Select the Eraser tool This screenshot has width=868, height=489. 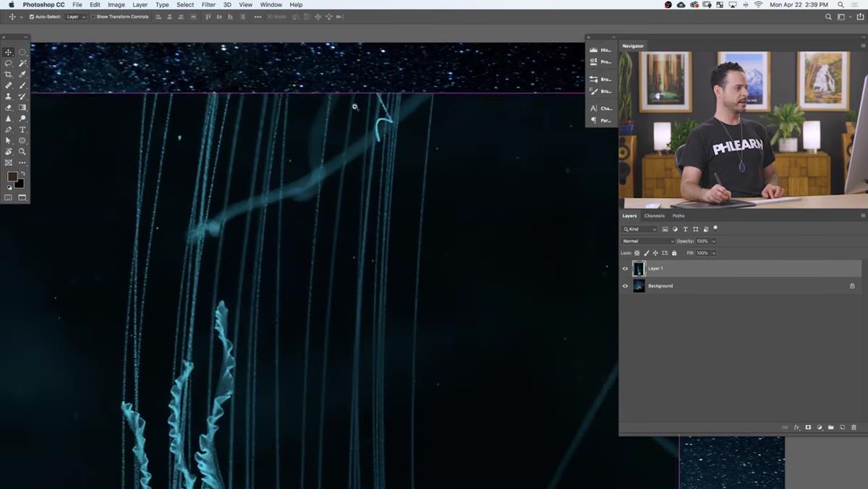pyautogui.click(x=9, y=107)
